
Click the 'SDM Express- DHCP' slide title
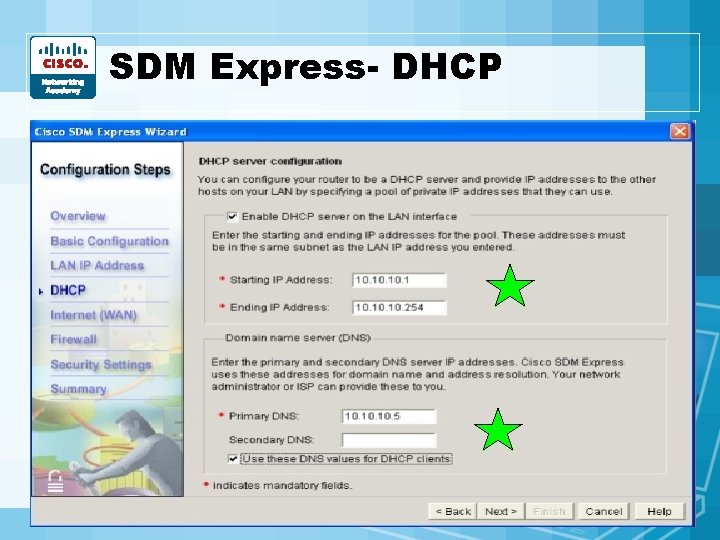tap(305, 66)
